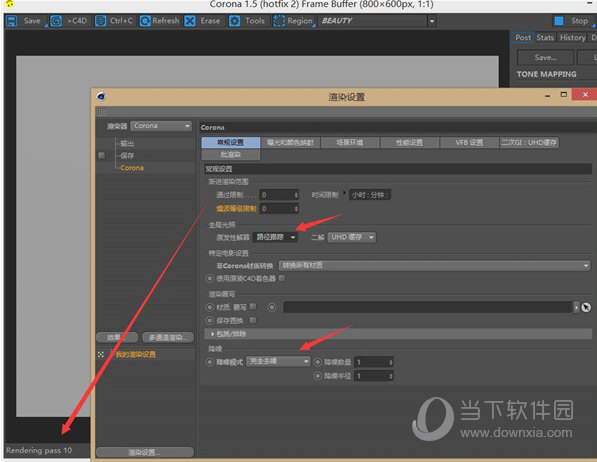Open the History tab in frame buffer
The width and height of the screenshot is (597, 462).
pos(572,37)
